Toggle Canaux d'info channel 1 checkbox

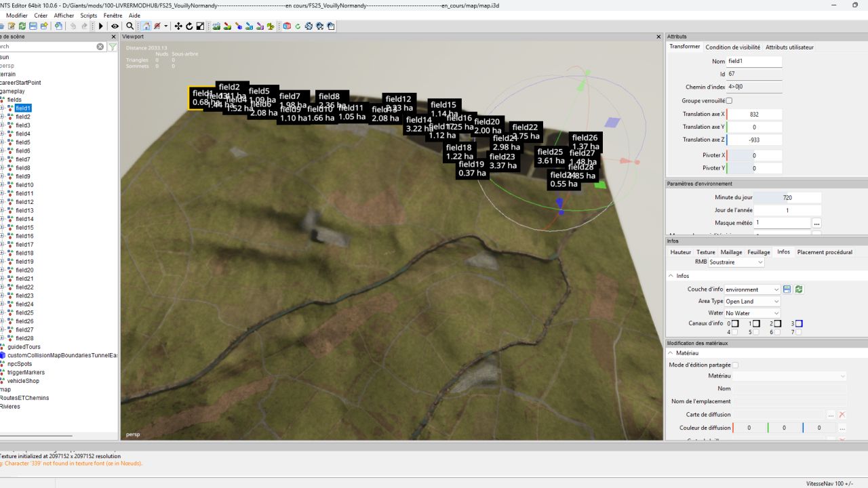(756, 323)
